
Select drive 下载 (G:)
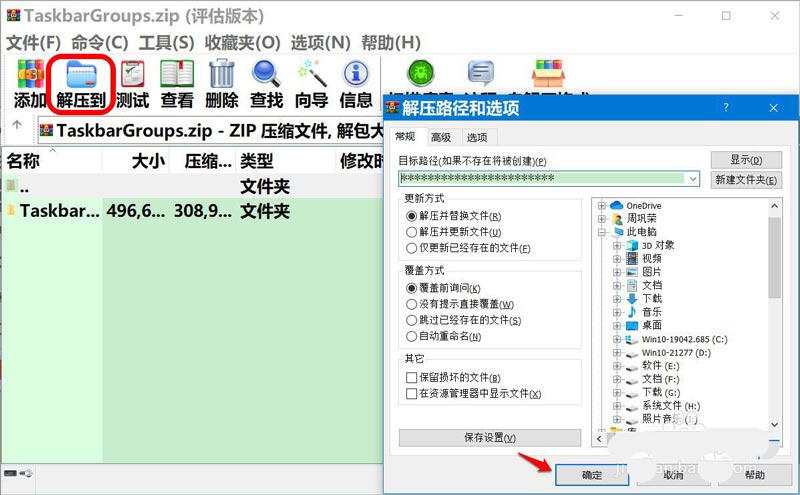point(653,392)
